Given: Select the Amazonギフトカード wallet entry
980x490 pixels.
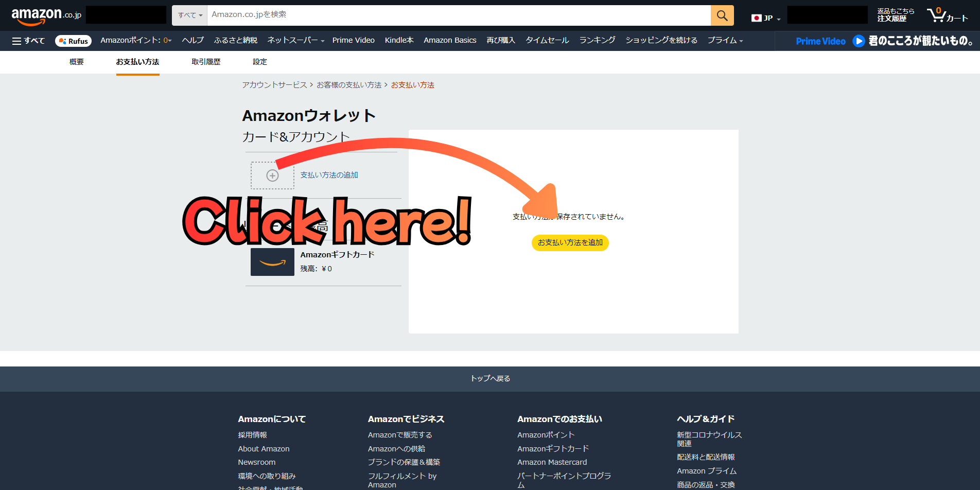Looking at the screenshot, I should (323, 262).
